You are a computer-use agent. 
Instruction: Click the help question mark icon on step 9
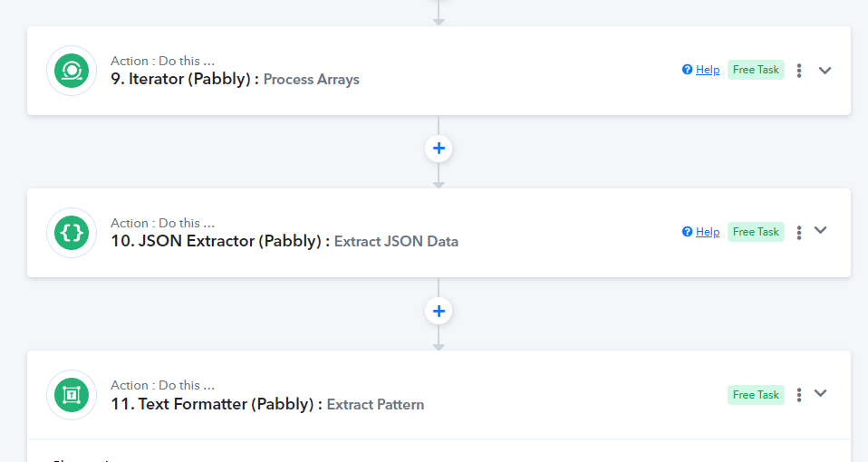pyautogui.click(x=687, y=69)
